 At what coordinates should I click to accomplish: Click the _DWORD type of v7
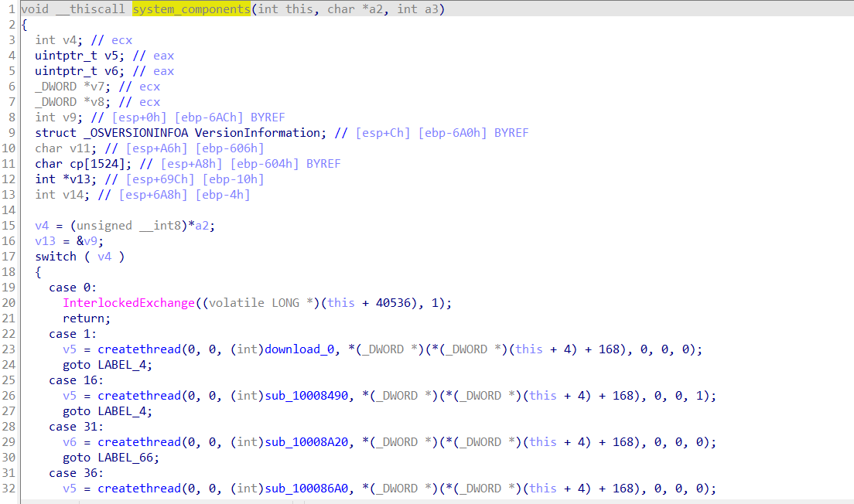[53, 86]
